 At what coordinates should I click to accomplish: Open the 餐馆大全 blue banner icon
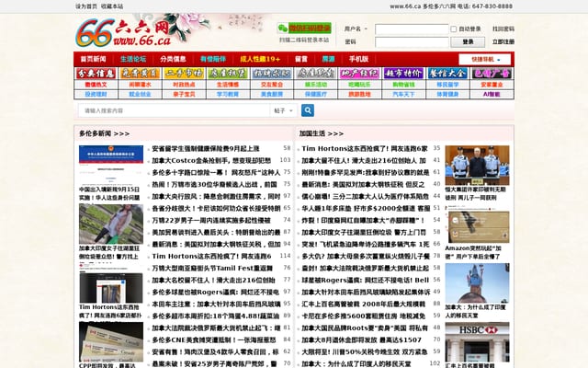(447, 74)
